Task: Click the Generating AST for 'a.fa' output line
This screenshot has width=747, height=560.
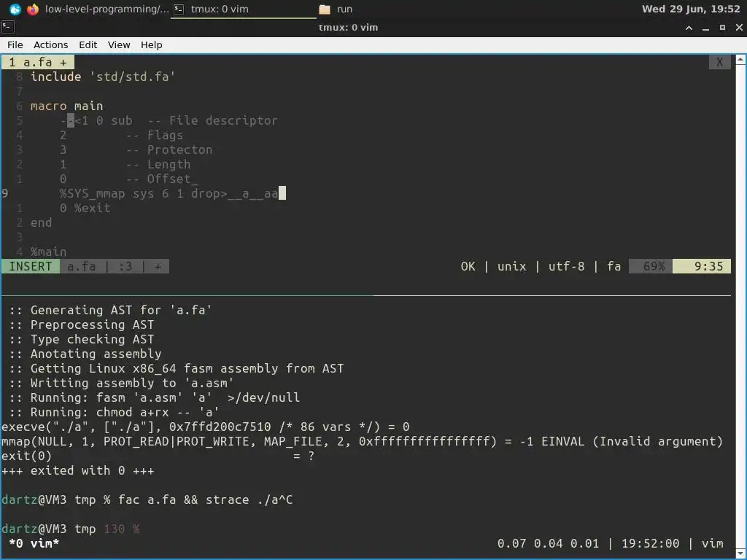Action: [x=111, y=310]
